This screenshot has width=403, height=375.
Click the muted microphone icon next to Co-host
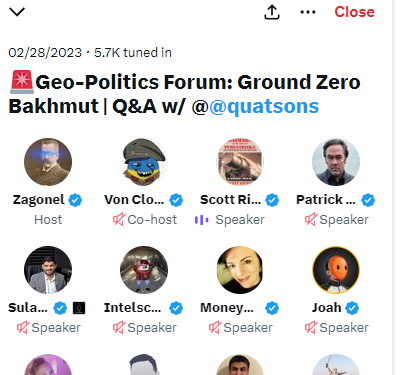click(x=119, y=220)
